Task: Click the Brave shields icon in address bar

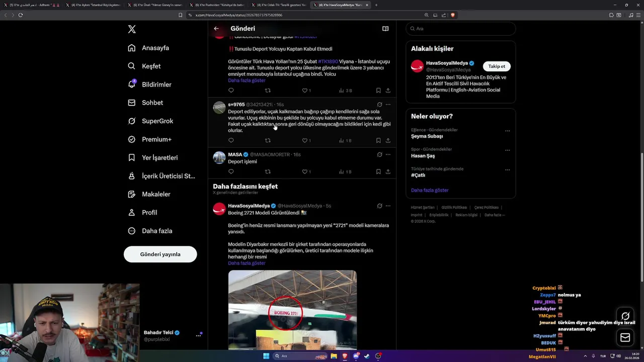Action: click(x=453, y=15)
